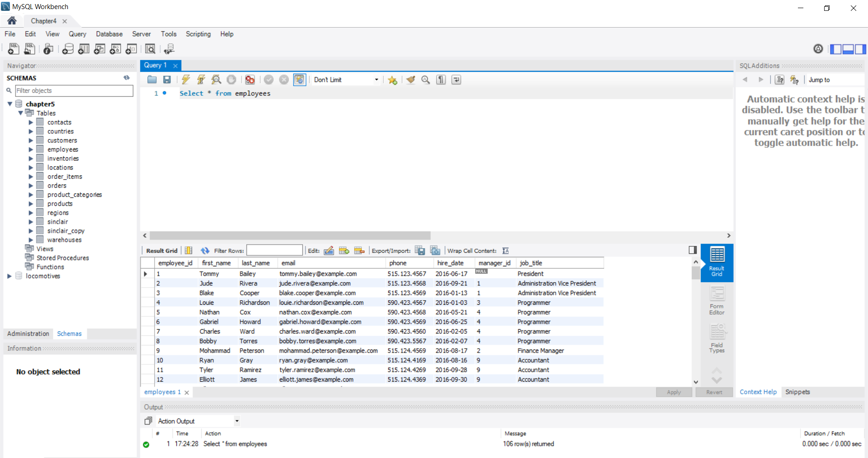Open the Form Editor view
Screen dimensions: 868x458
click(x=717, y=301)
